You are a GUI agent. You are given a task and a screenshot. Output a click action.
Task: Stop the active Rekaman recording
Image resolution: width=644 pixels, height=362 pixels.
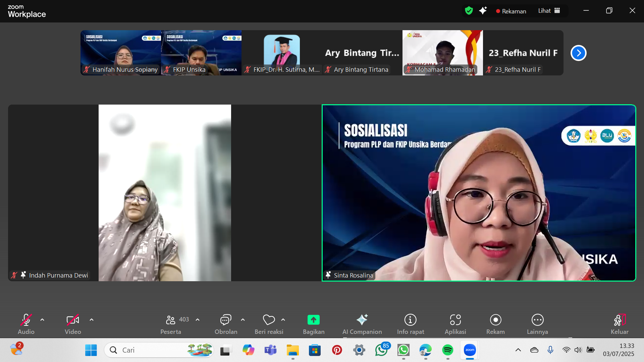tap(511, 11)
